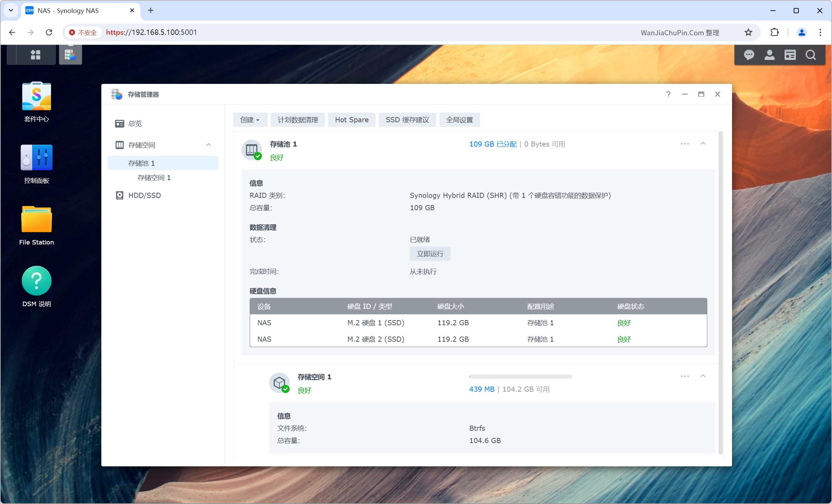Open the notifications chat bubble icon
The image size is (832, 504).
749,55
